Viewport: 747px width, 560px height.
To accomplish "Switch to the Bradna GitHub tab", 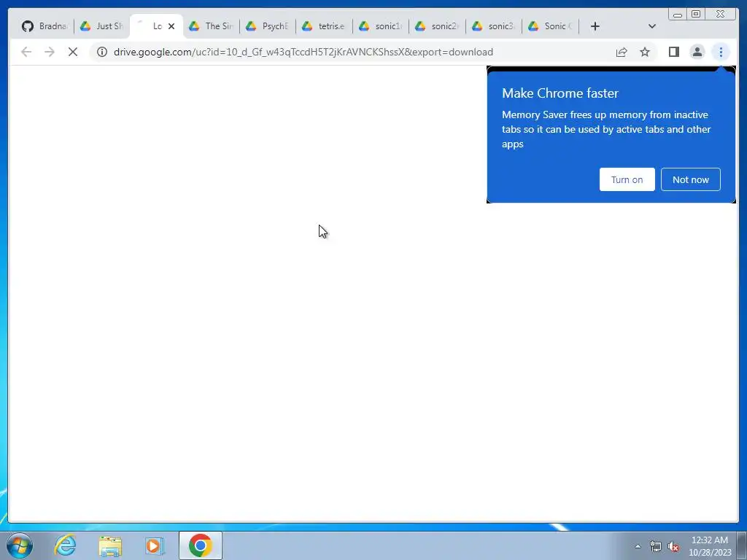I will (x=44, y=26).
